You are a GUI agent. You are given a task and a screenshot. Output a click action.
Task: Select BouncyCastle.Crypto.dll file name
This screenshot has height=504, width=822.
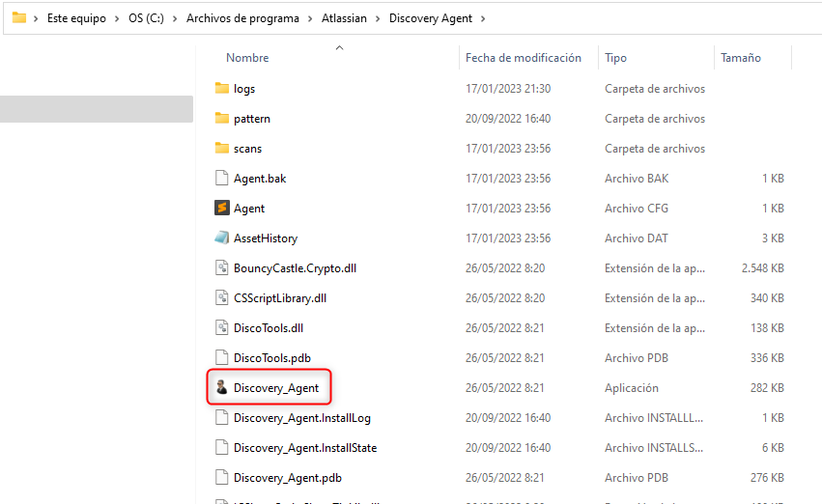coord(296,267)
